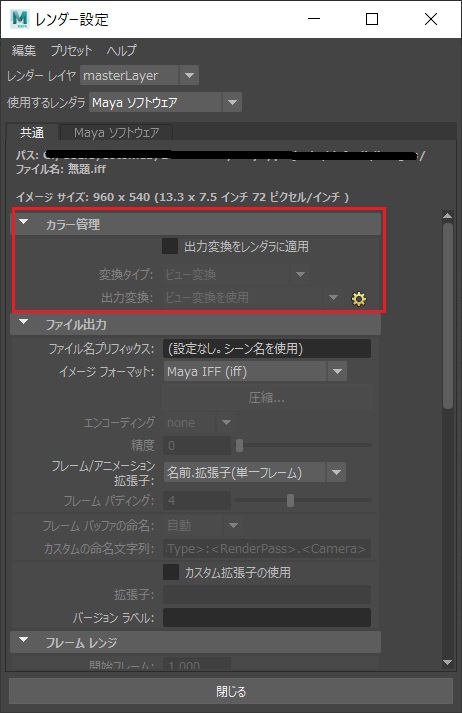Click the ファイル名: 無題.iff text
The width and height of the screenshot is (462, 713).
61,169
